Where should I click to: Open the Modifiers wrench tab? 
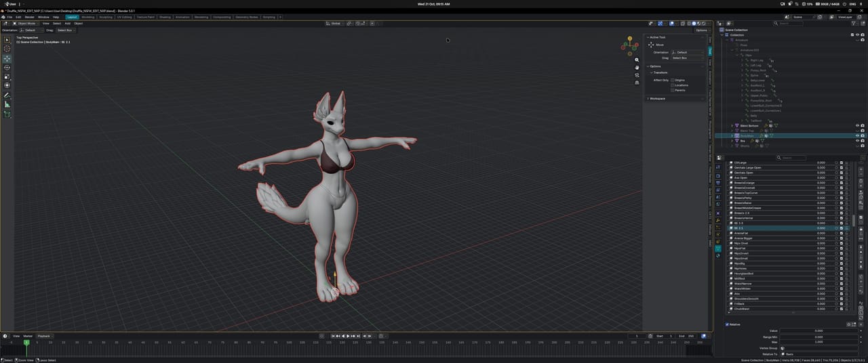tap(717, 220)
